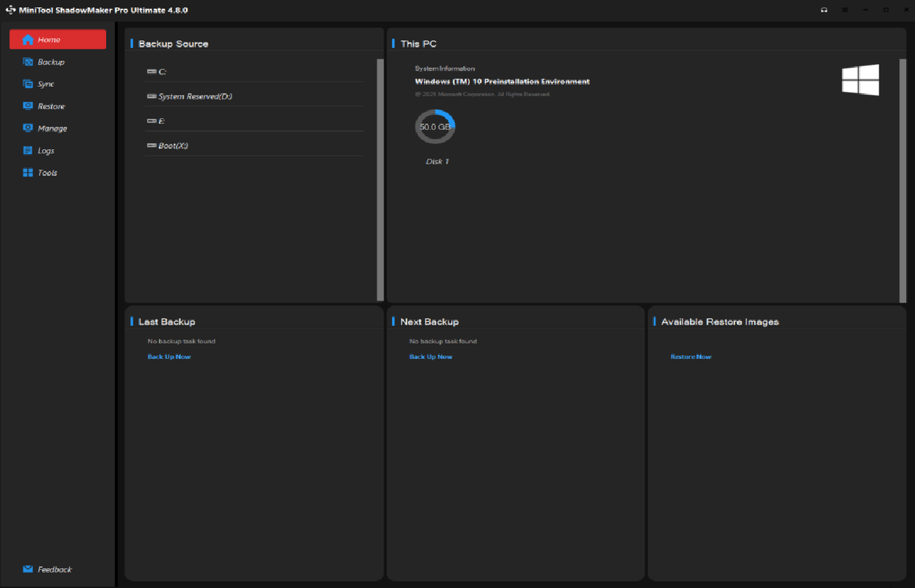The width and height of the screenshot is (915, 588).
Task: Maximize the ShadowMaker window
Action: (886, 10)
